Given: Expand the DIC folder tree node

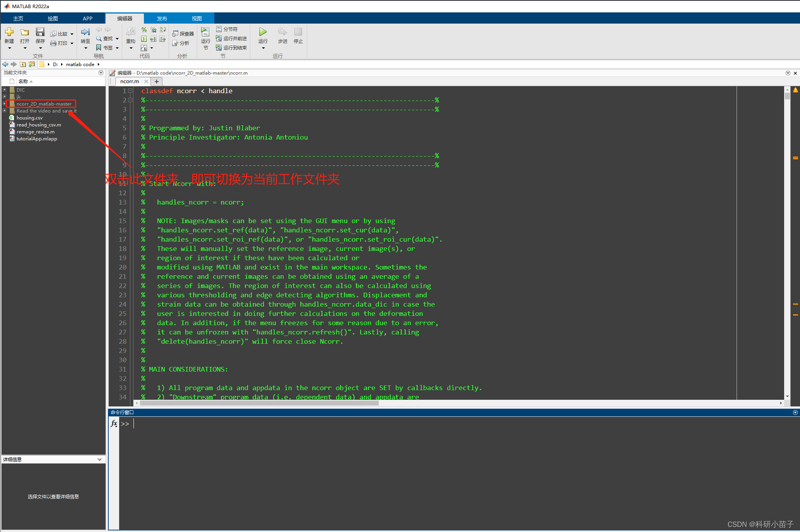Looking at the screenshot, I should point(5,90).
